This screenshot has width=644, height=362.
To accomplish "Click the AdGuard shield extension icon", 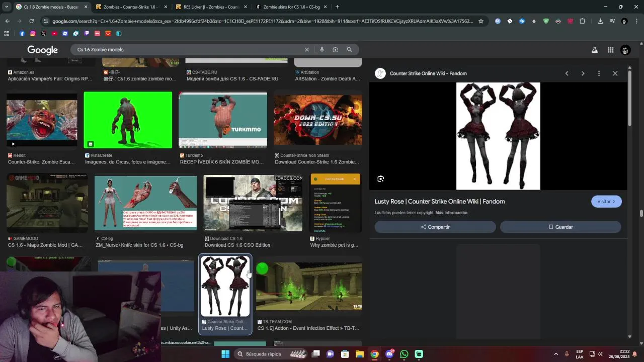I will click(546, 21).
